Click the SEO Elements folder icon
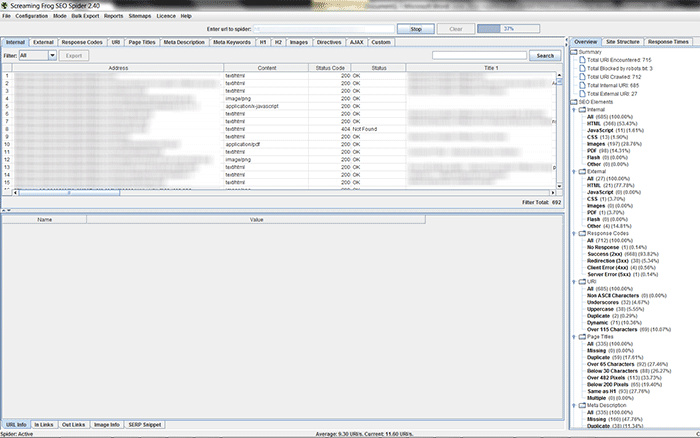The image size is (700, 438). coord(574,102)
